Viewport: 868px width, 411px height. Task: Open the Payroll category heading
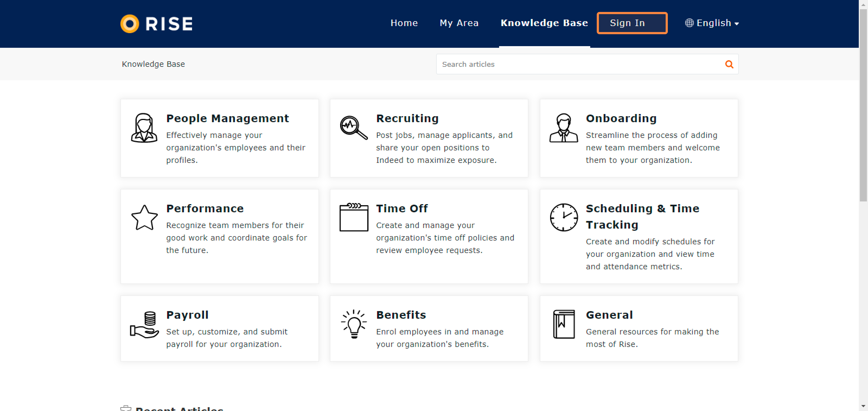click(187, 315)
